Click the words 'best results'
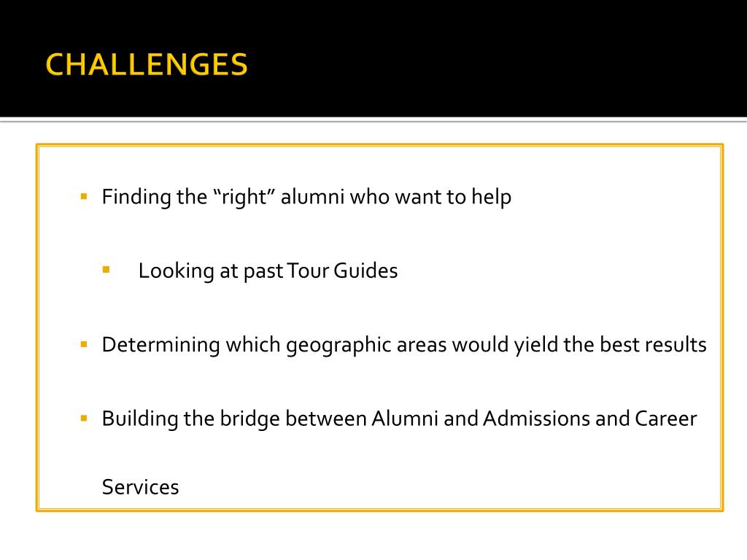The image size is (747, 560). (x=653, y=345)
